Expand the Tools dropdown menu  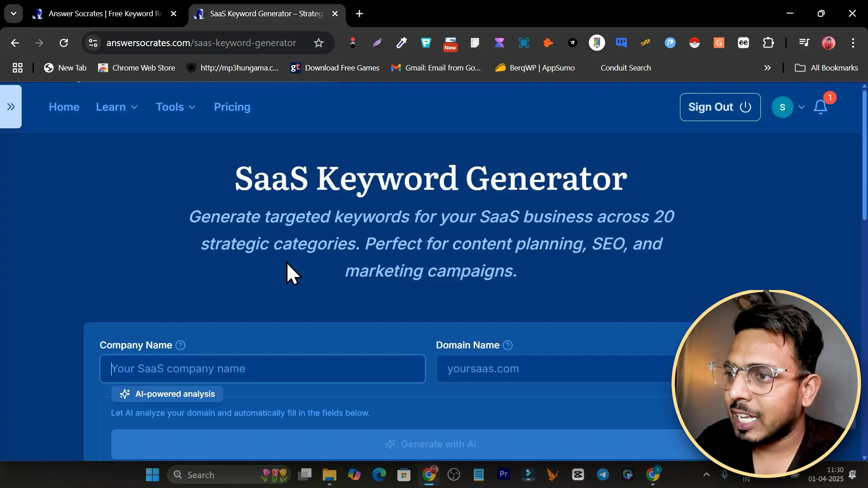click(x=175, y=107)
